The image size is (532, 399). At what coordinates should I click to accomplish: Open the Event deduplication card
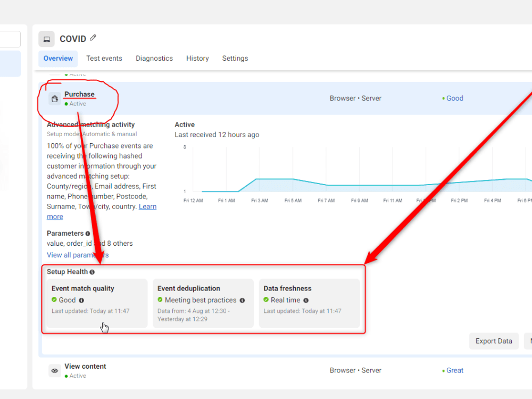click(203, 303)
